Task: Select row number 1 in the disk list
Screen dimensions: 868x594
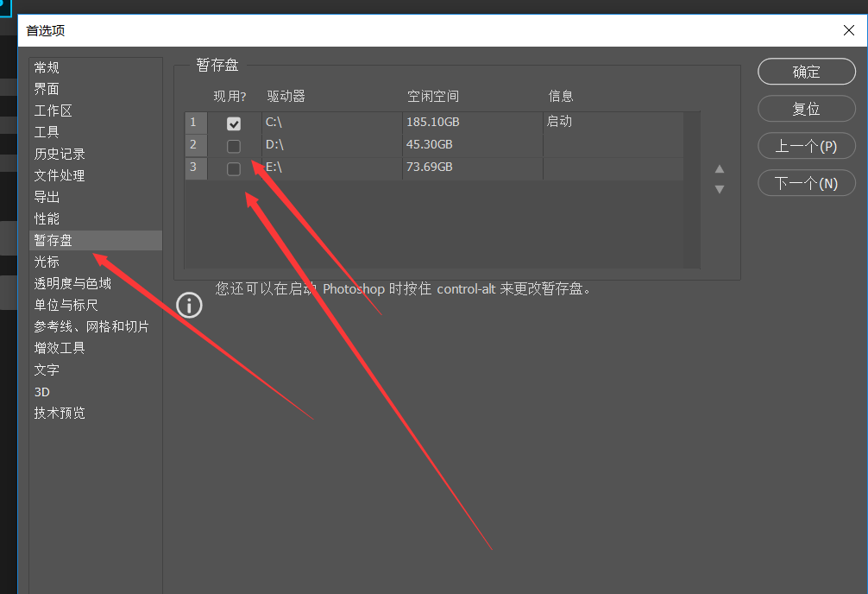Action: pos(195,122)
